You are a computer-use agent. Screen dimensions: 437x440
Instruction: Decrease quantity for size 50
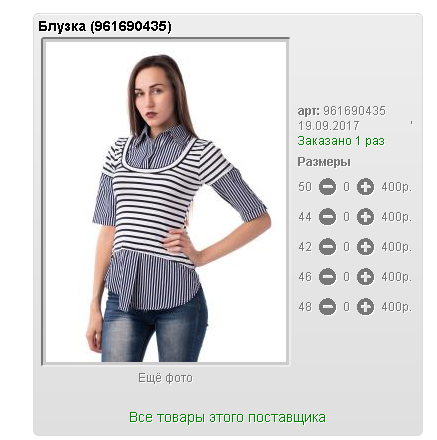point(327,187)
